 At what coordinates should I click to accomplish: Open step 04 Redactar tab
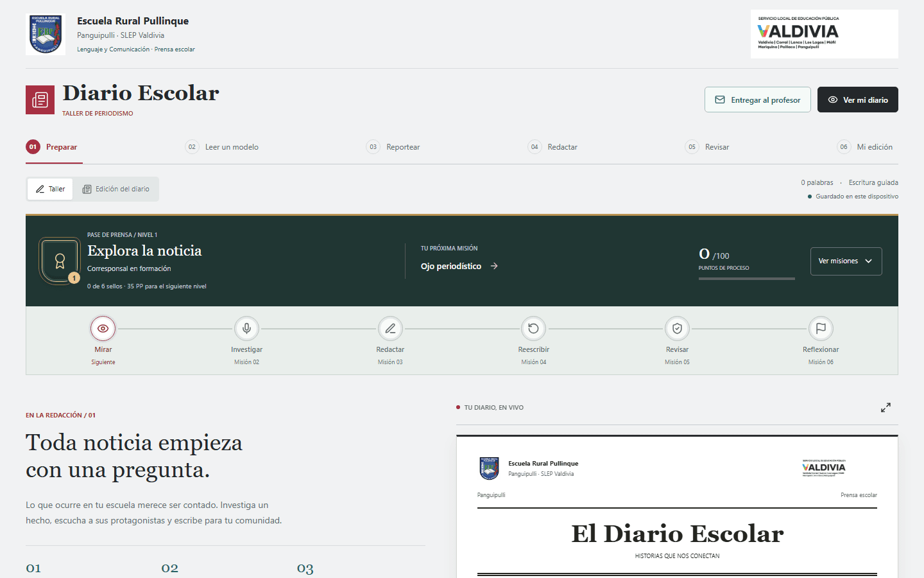[x=552, y=147]
